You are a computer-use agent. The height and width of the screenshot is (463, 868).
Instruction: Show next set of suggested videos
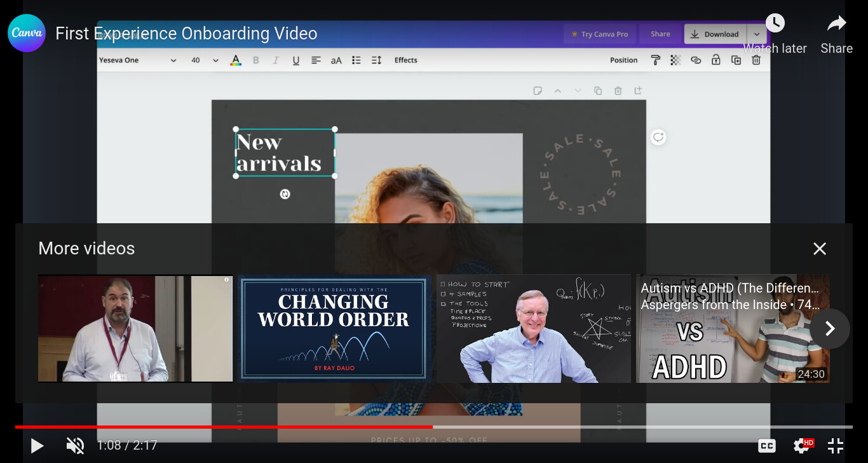tap(830, 329)
